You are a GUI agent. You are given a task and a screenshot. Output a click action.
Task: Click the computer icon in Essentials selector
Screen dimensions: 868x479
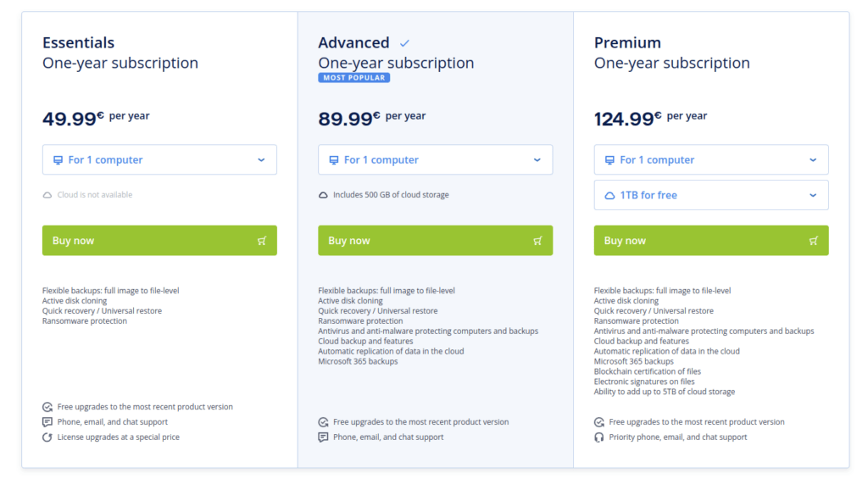click(x=58, y=160)
